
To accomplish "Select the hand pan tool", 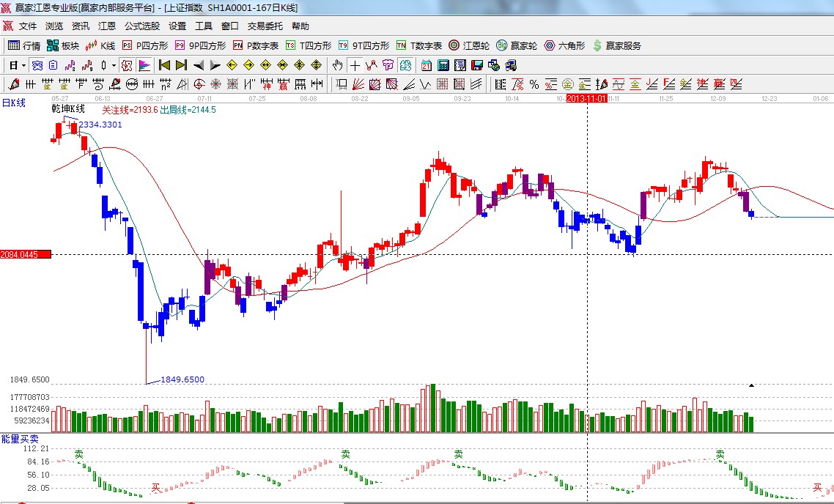I will pyautogui.click(x=338, y=65).
